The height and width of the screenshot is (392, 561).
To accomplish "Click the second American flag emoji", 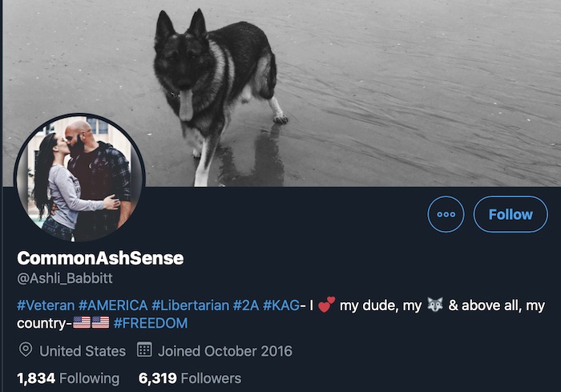I will coord(100,322).
